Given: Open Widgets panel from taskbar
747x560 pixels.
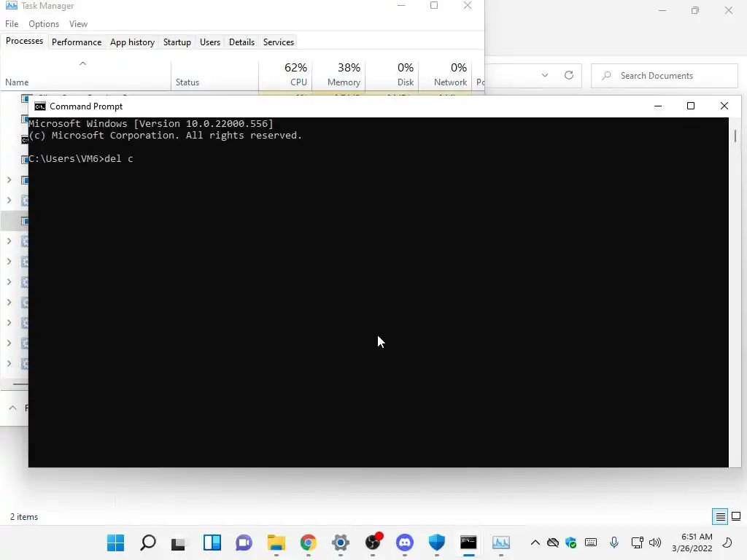Looking at the screenshot, I should point(212,542).
